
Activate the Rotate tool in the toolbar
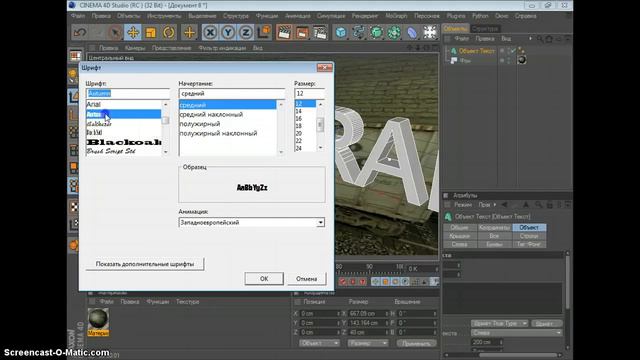click(x=169, y=32)
